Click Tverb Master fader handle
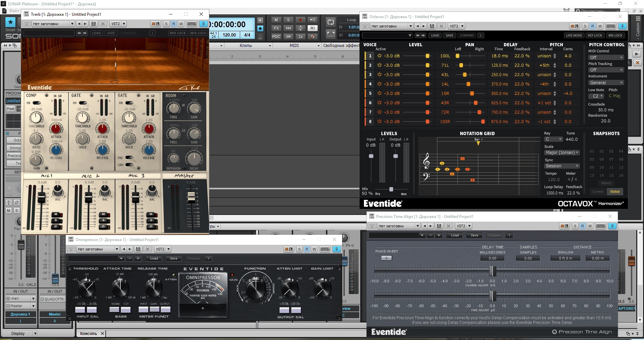Viewport: 644px width, 340px height. (x=191, y=197)
